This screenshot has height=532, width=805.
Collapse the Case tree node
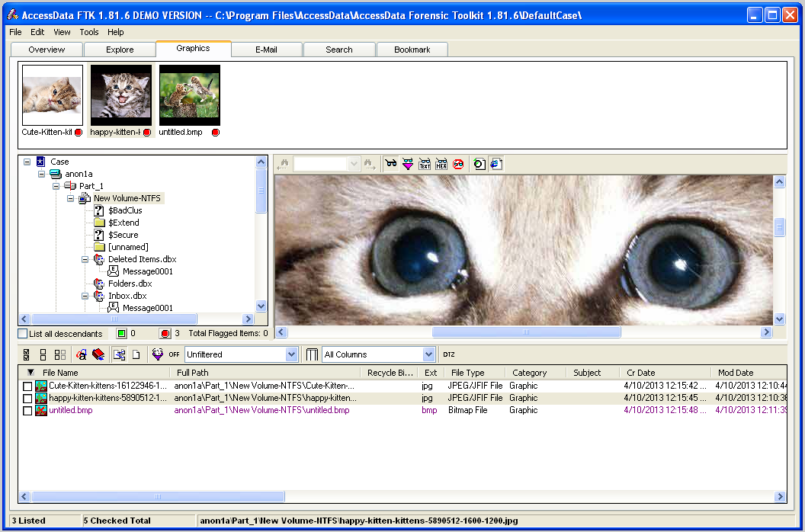[x=27, y=162]
